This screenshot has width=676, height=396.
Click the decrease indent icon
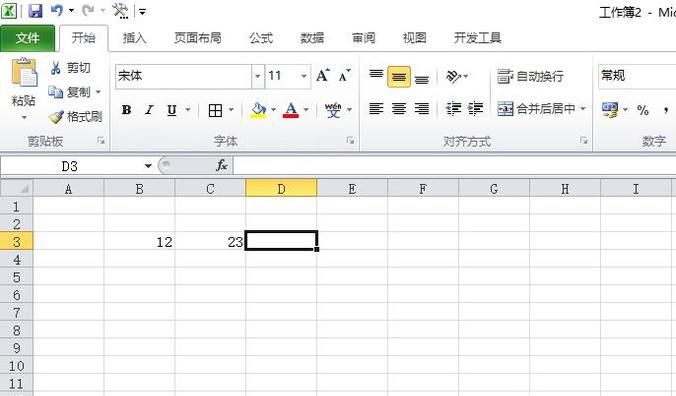[x=454, y=109]
